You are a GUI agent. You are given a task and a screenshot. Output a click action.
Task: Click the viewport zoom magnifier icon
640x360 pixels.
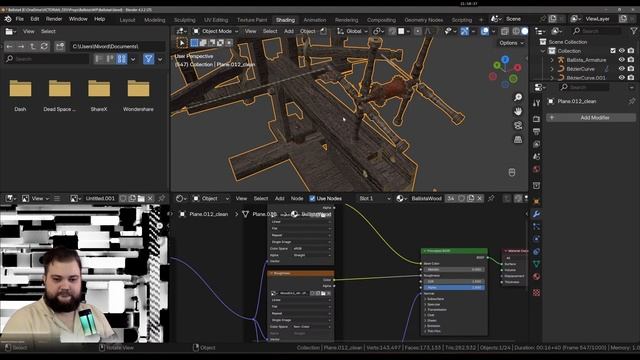click(x=518, y=97)
